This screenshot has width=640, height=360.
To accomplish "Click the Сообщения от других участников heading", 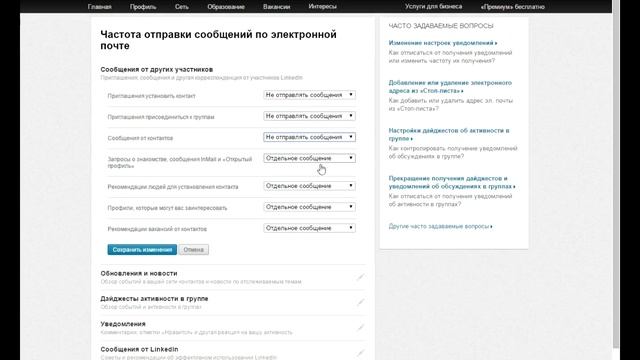I will coord(157,69).
